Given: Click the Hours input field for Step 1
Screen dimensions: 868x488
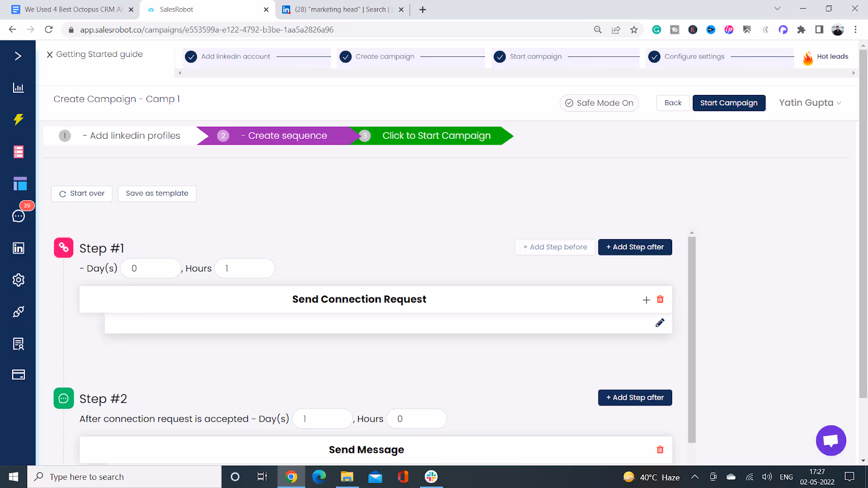Looking at the screenshot, I should [x=244, y=268].
